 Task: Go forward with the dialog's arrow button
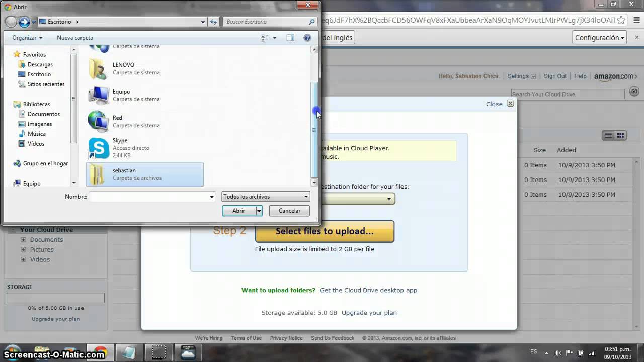click(x=24, y=22)
